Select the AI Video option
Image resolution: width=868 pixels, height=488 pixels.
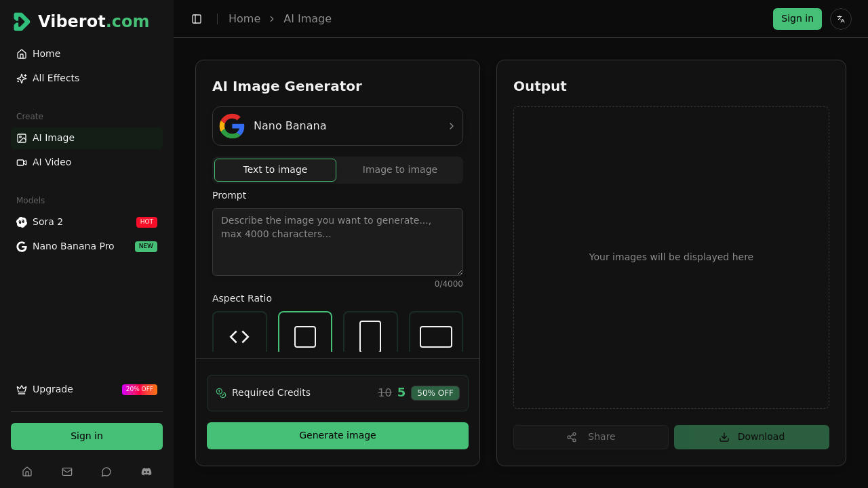[52, 162]
